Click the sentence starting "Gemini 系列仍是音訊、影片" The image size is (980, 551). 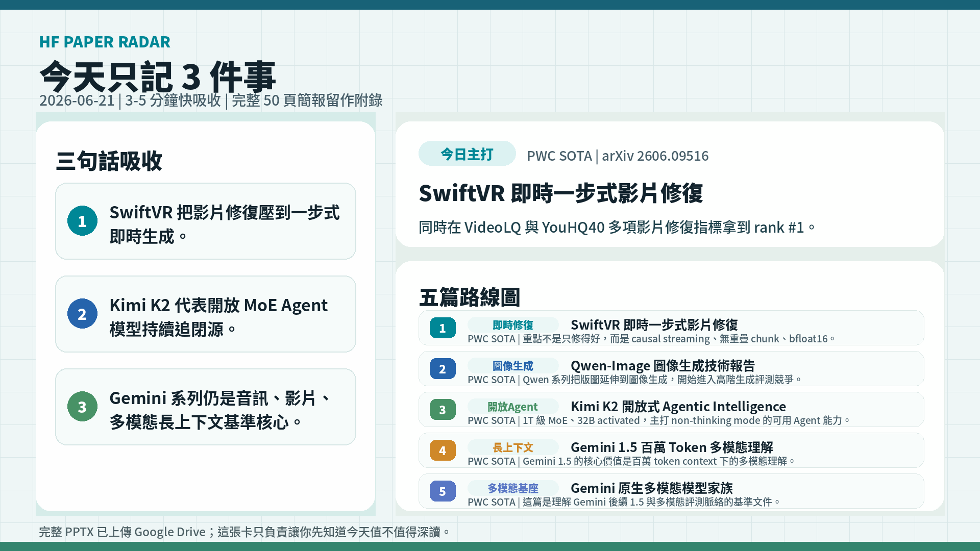pos(220,410)
